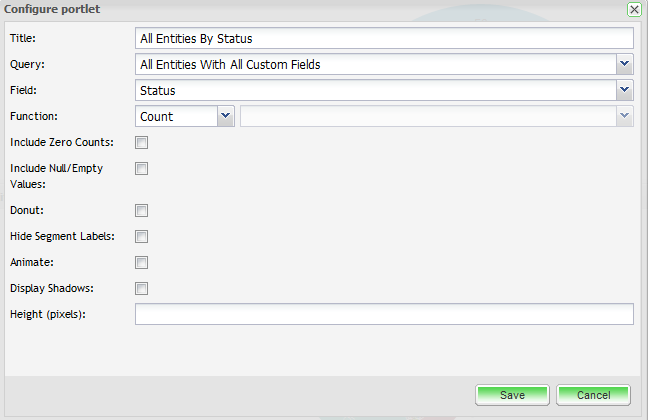
Task: Open the Function Count dropdown arrow
Action: (x=225, y=116)
